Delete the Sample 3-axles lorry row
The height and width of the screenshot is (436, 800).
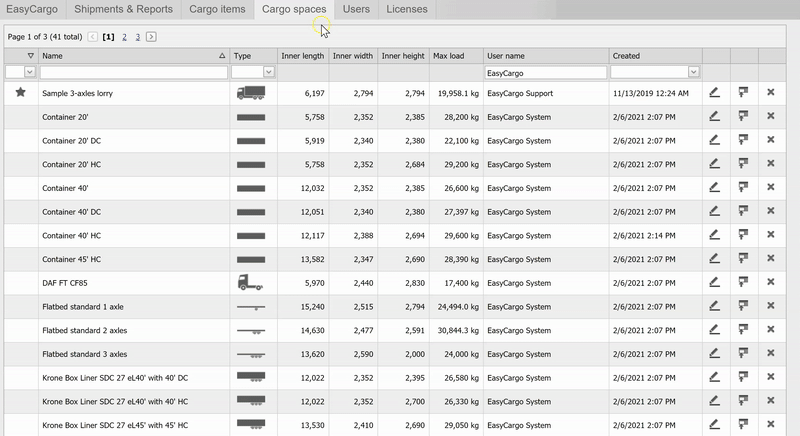click(770, 92)
